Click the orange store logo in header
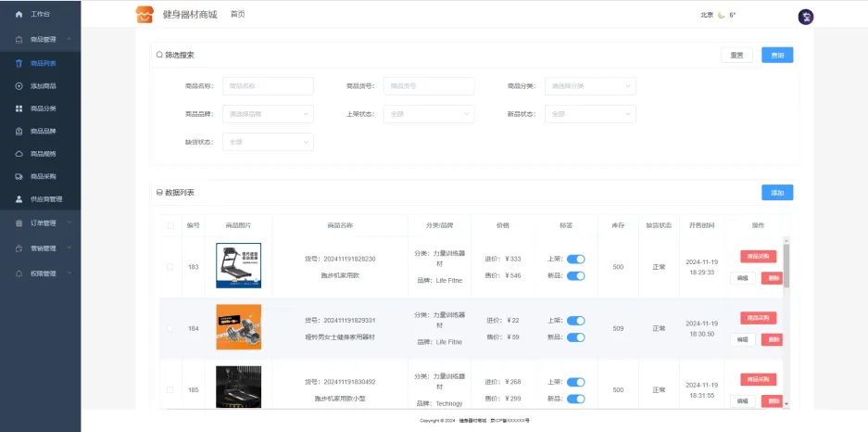Viewport: 868px width, 432px height. coord(144,15)
